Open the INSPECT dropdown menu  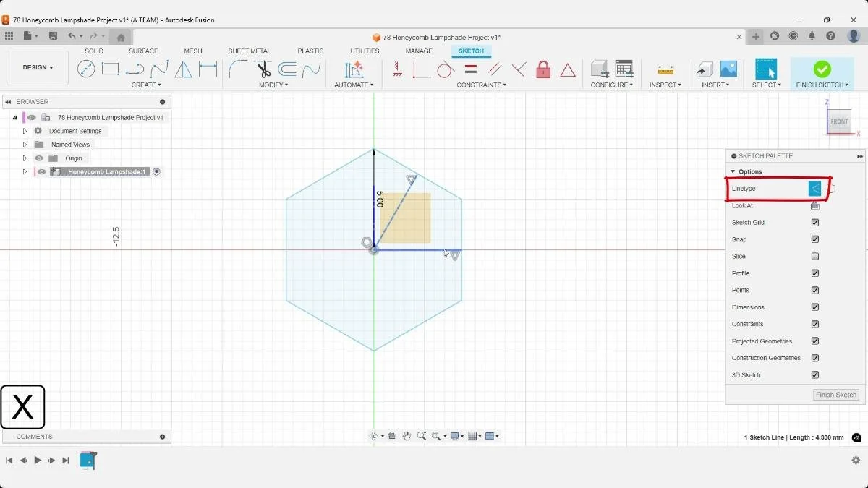point(665,85)
